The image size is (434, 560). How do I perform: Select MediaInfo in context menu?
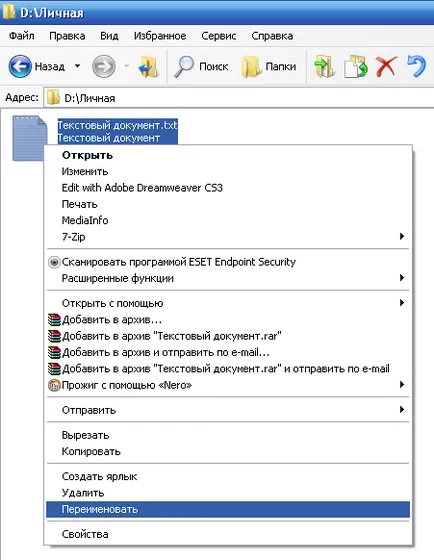tap(228, 220)
